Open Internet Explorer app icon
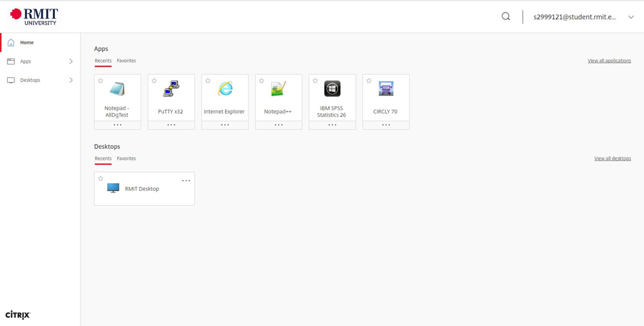 pos(225,89)
